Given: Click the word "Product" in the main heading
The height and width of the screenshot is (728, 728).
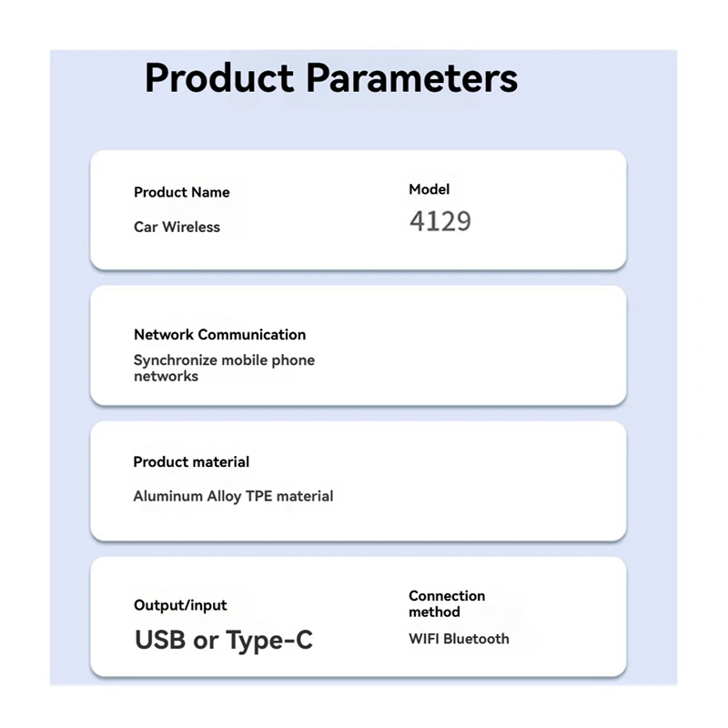Looking at the screenshot, I should tap(220, 77).
